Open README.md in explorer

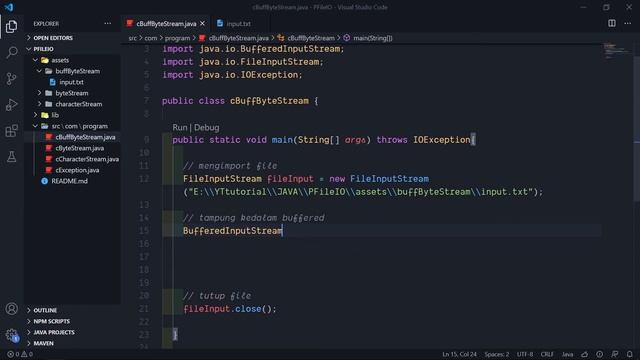pyautogui.click(x=69, y=181)
